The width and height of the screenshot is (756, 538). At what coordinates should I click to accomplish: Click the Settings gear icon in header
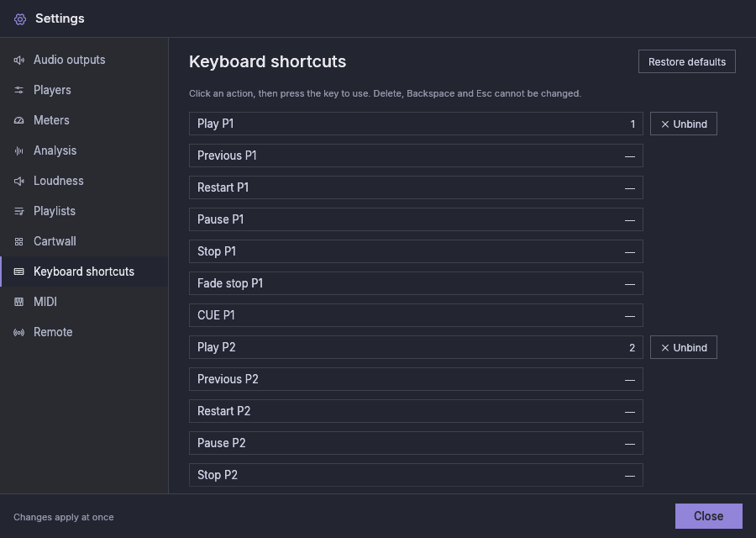(x=20, y=19)
